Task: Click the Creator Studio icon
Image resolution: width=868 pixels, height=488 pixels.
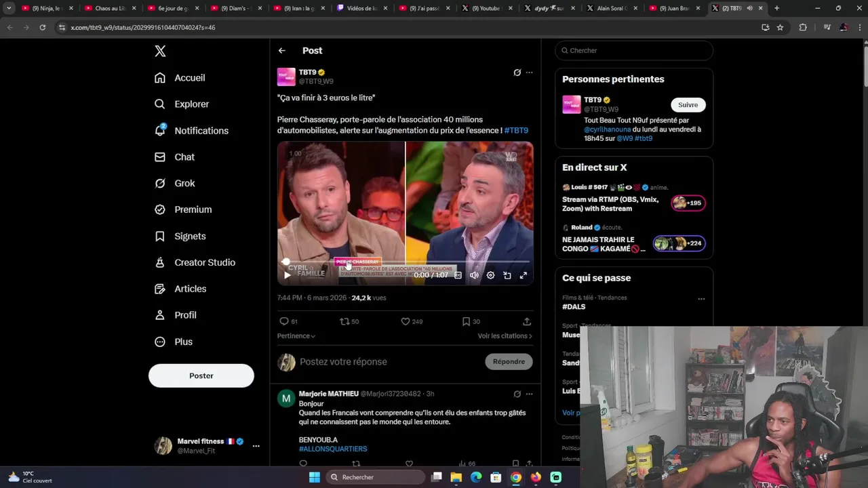Action: pyautogui.click(x=160, y=263)
